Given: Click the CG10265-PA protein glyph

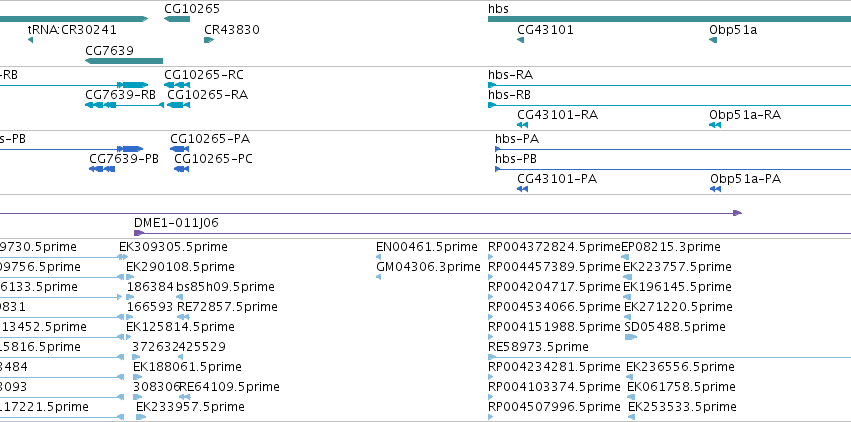Looking at the screenshot, I should pyautogui.click(x=179, y=149).
